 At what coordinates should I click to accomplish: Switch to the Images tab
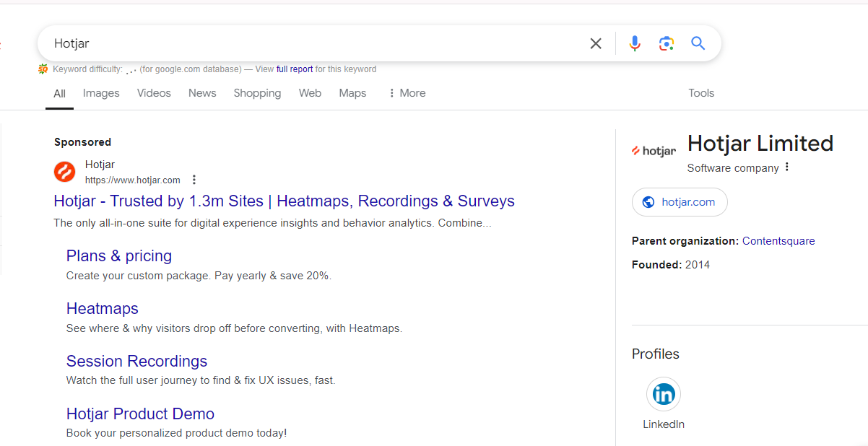[x=101, y=93]
